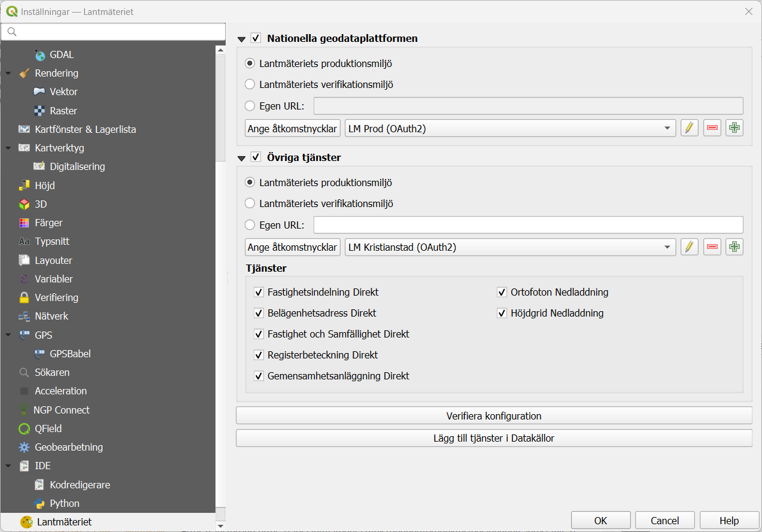Click the Raster checkerboard icon
Image resolution: width=762 pixels, height=532 pixels.
pos(40,111)
